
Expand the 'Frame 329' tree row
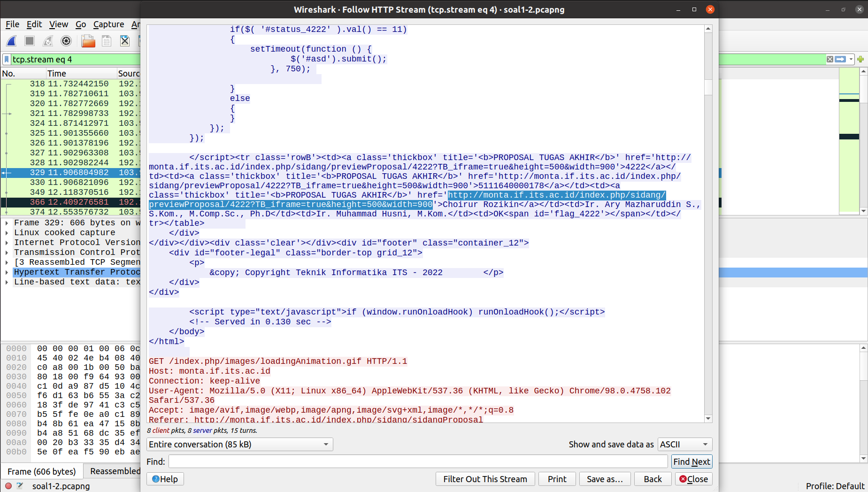coord(7,223)
